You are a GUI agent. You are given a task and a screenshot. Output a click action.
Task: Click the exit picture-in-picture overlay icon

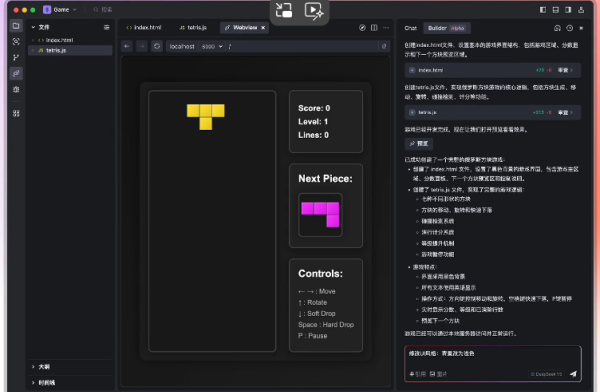(284, 10)
